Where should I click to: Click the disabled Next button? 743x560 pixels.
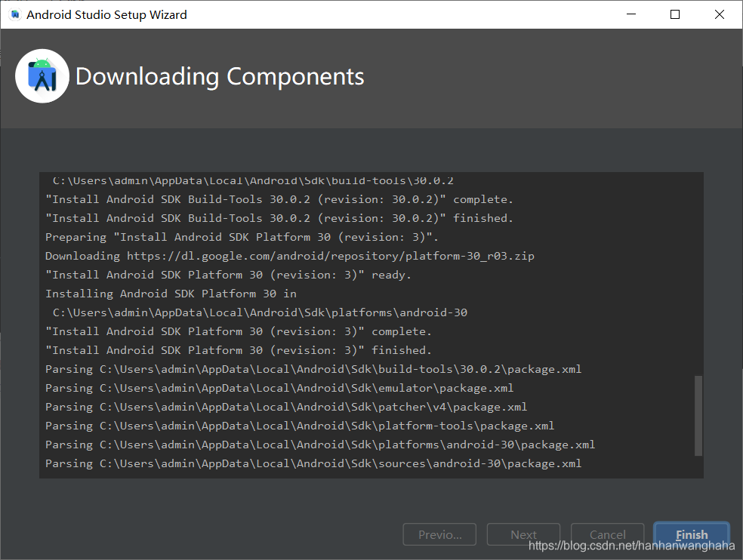pyautogui.click(x=523, y=534)
